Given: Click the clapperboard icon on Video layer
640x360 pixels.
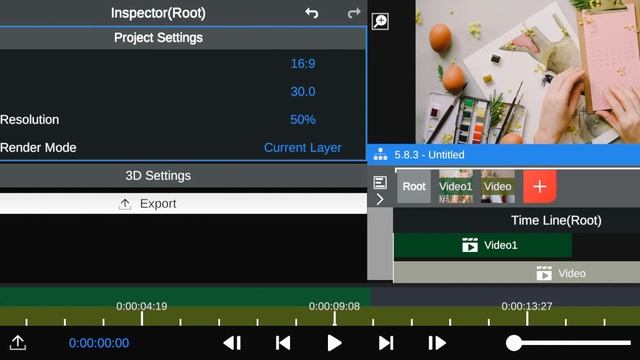Looking at the screenshot, I should [544, 273].
